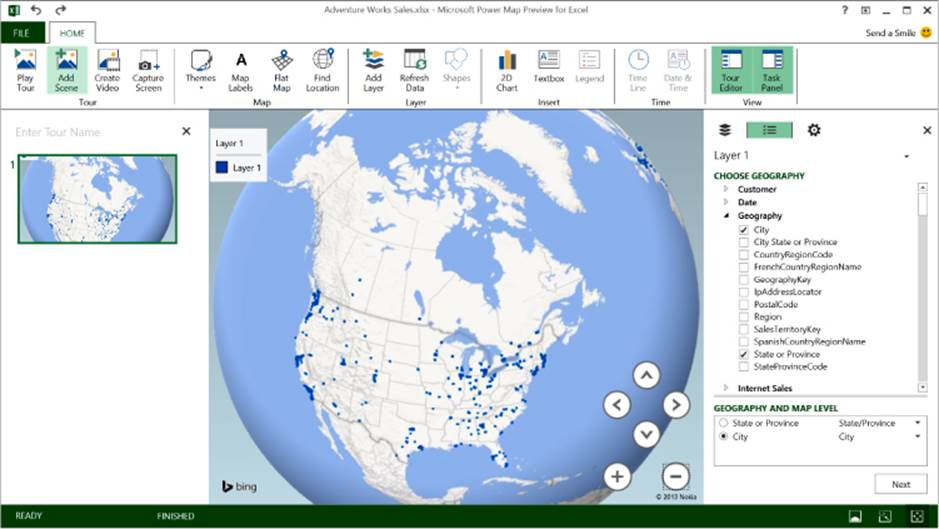The image size is (939, 529).
Task: Collapse the Geography table node
Action: point(726,216)
